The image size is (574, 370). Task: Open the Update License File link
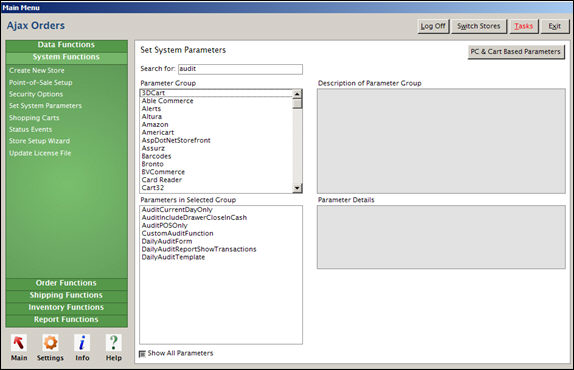click(40, 153)
